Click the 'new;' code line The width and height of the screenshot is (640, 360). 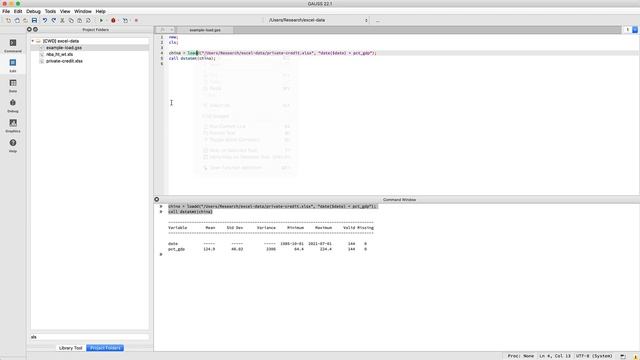click(173, 37)
